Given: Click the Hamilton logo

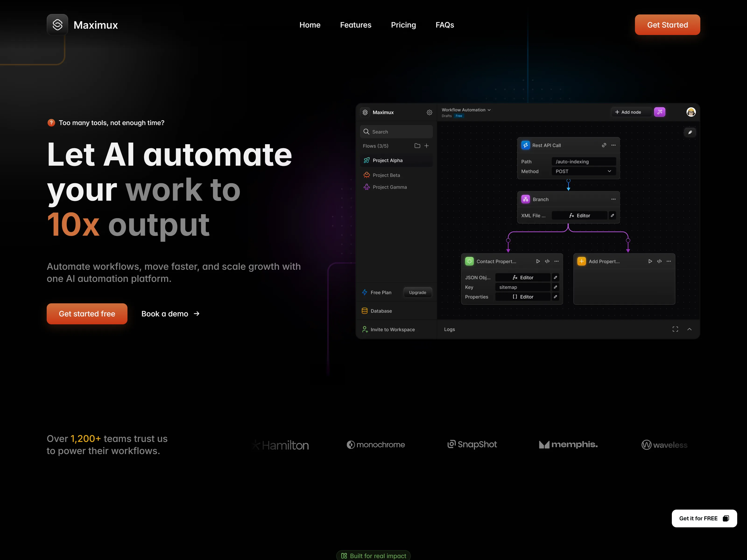Looking at the screenshot, I should tap(280, 445).
